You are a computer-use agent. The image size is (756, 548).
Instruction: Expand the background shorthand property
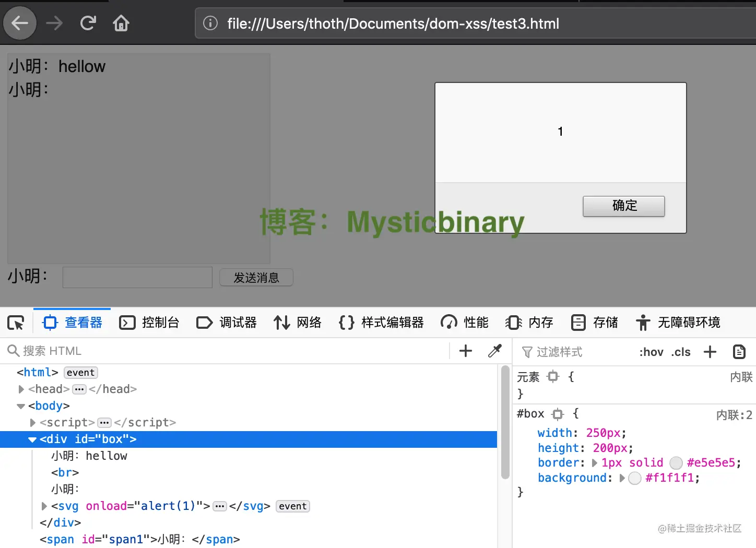[x=622, y=478]
